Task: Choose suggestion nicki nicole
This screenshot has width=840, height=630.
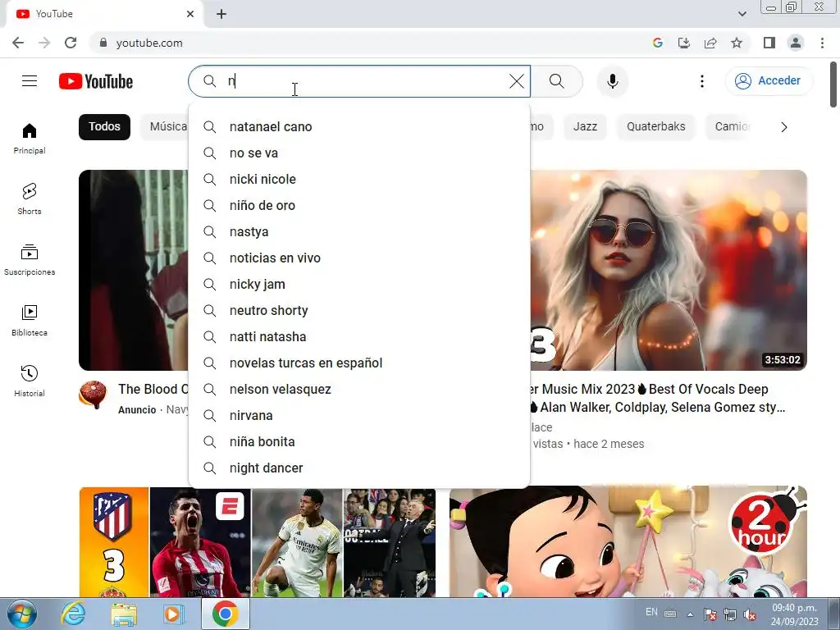Action: [x=359, y=180]
